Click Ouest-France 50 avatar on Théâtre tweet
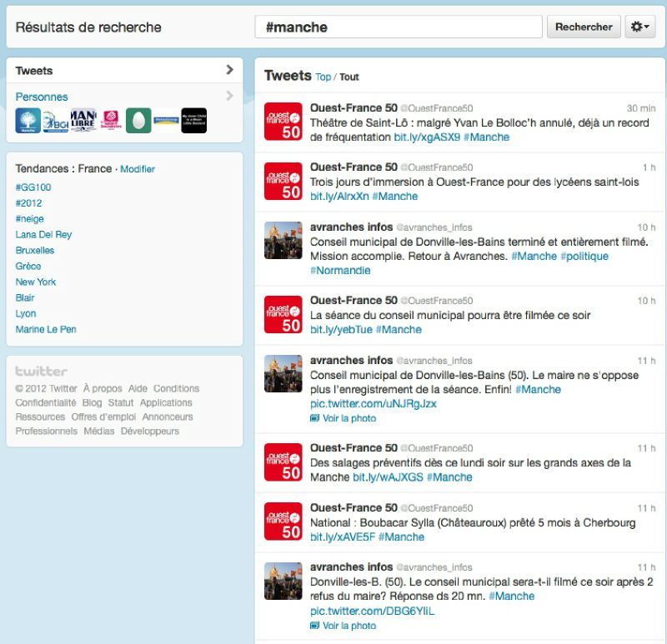Viewport: 667px width, 644px height. click(x=283, y=121)
